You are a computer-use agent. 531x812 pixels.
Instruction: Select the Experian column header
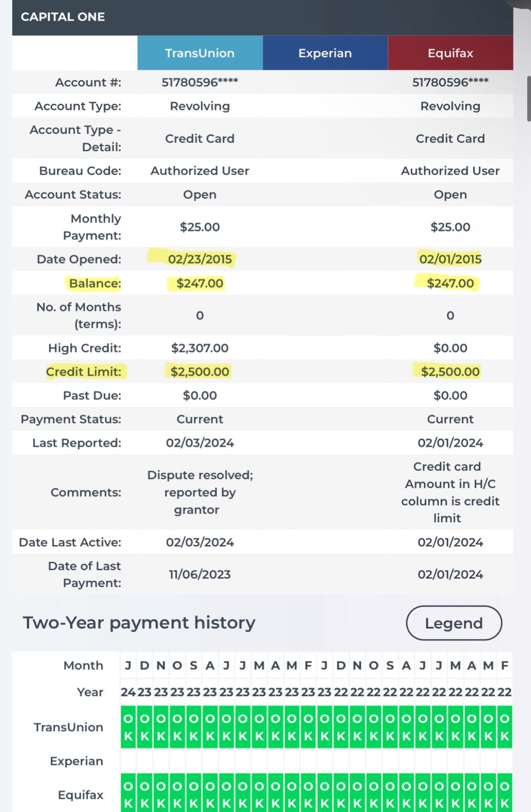[x=325, y=53]
